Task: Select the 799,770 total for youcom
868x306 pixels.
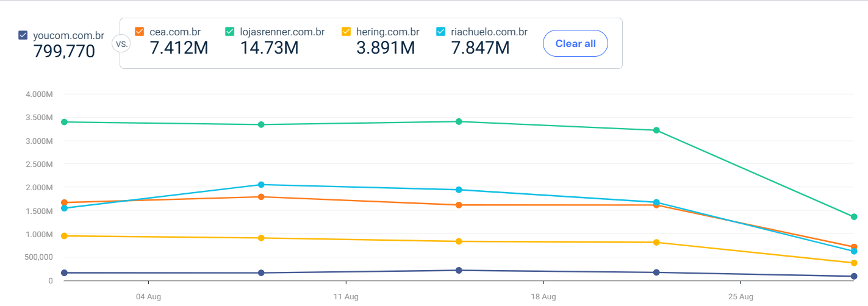Action: (x=64, y=51)
